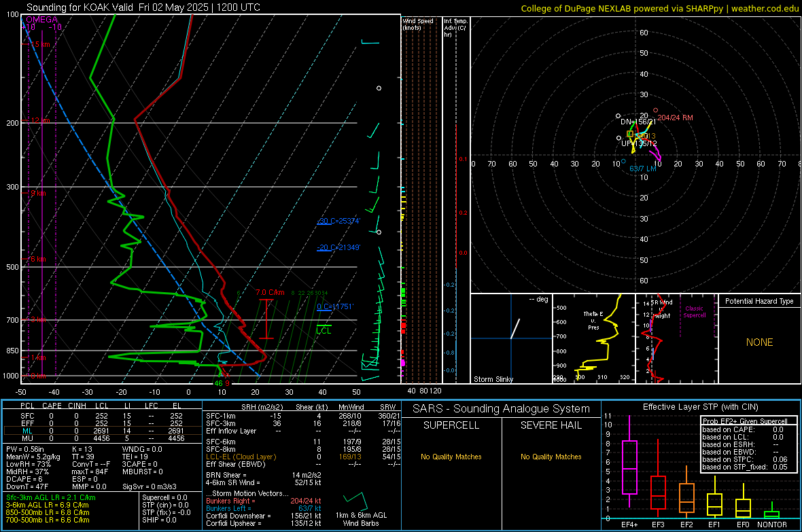The width and height of the screenshot is (802, 532).
Task: Click the OMEGA label on the skew-T
Action: (41, 20)
